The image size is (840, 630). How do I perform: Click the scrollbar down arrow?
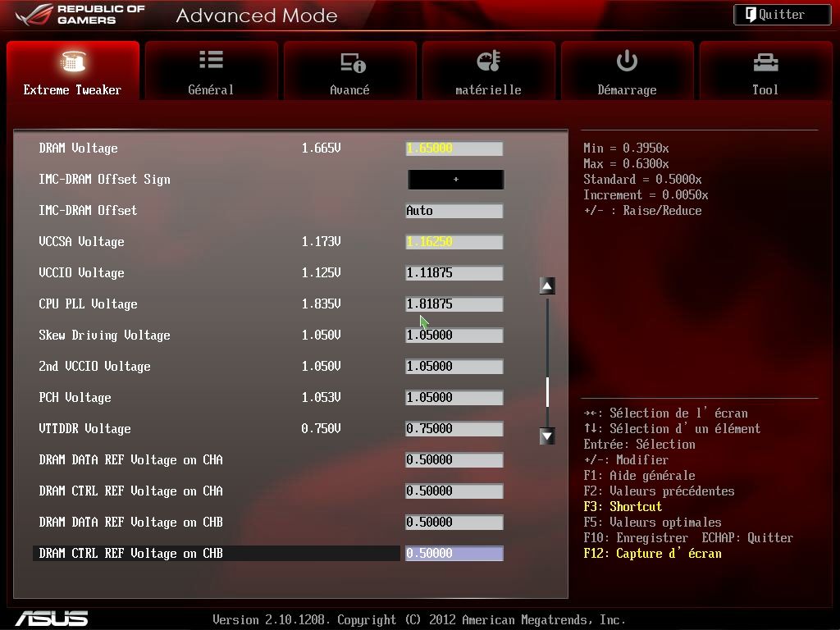coord(547,436)
